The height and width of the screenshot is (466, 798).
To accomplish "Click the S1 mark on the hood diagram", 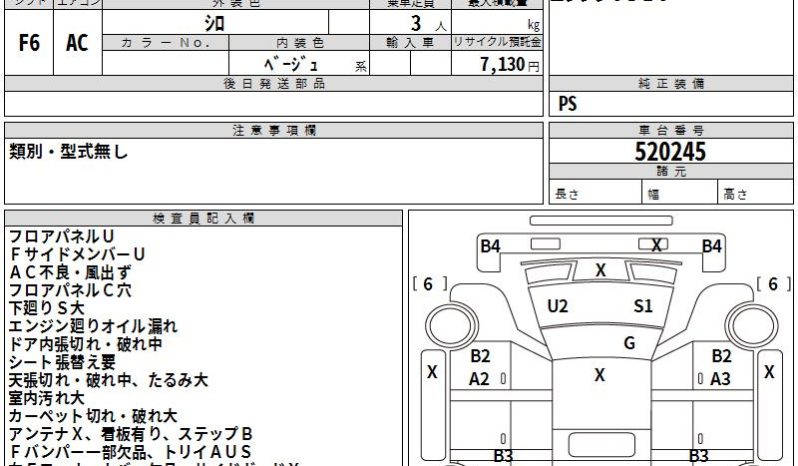I will point(643,306).
